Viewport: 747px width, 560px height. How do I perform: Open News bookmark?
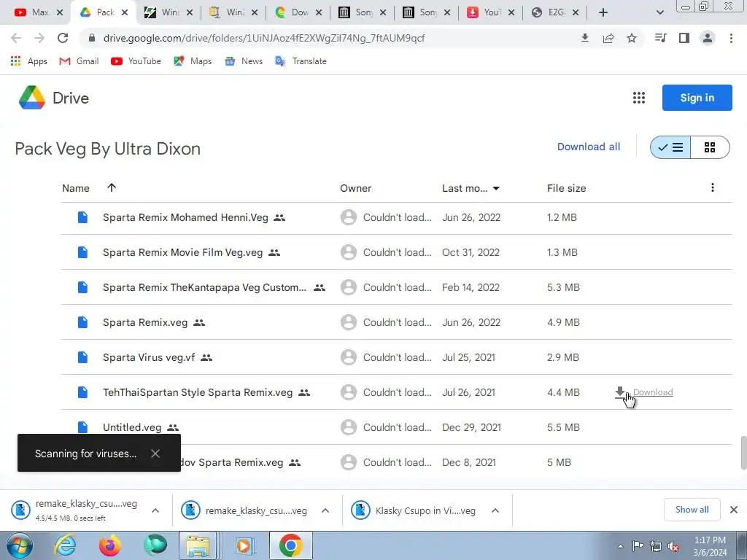244,61
